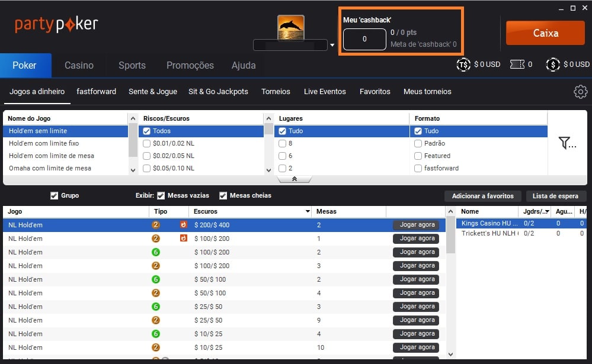
Task: Open the Escuros column sort dropdown arrow
Action: click(x=308, y=212)
